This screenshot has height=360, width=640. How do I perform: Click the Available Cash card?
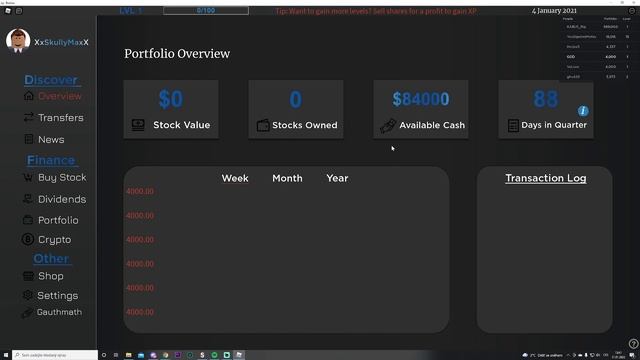421,109
